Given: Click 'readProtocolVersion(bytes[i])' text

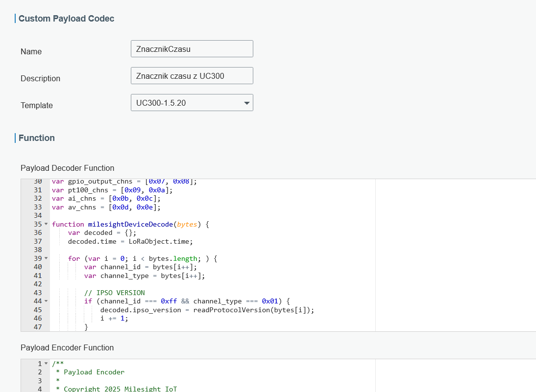Looking at the screenshot, I should pos(251,310).
